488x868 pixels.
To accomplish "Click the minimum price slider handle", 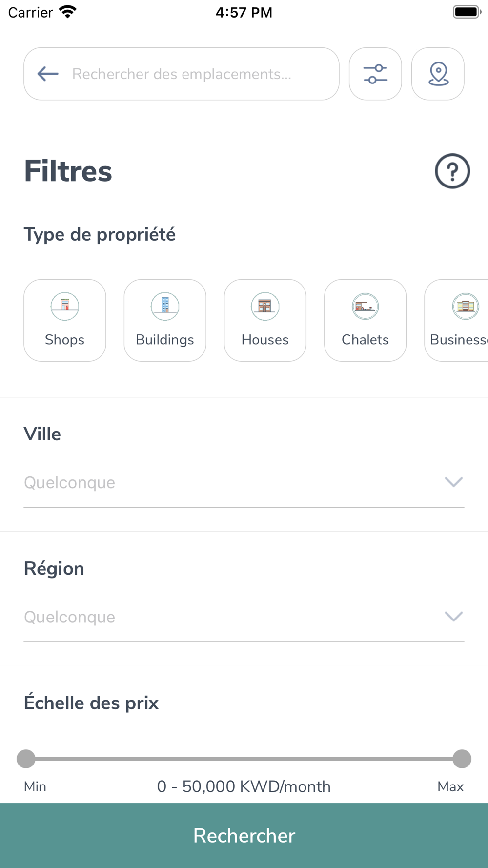I will pos(26,759).
